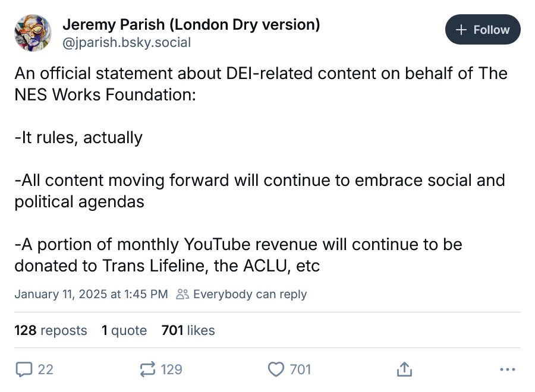Visit the @jparish.bsky.social handle
535x392 pixels.
(127, 43)
